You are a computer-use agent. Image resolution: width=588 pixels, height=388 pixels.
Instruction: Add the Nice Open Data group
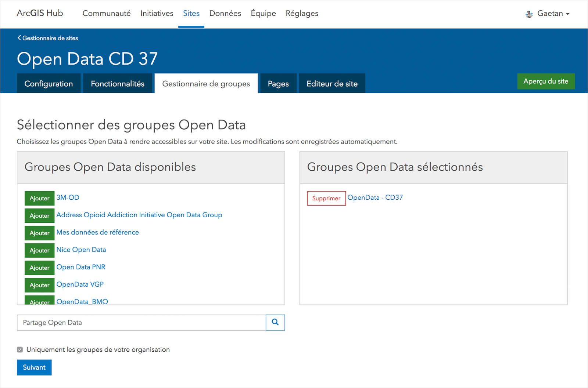click(40, 250)
